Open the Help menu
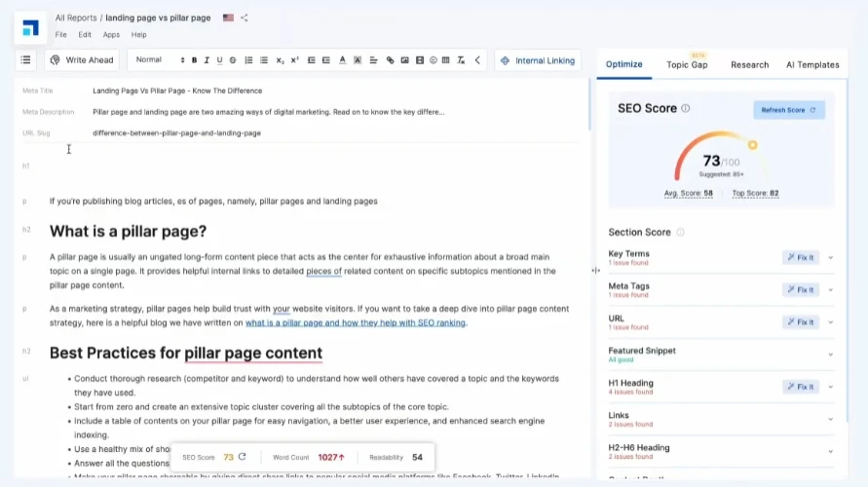The height and width of the screenshot is (487, 868). click(x=139, y=34)
